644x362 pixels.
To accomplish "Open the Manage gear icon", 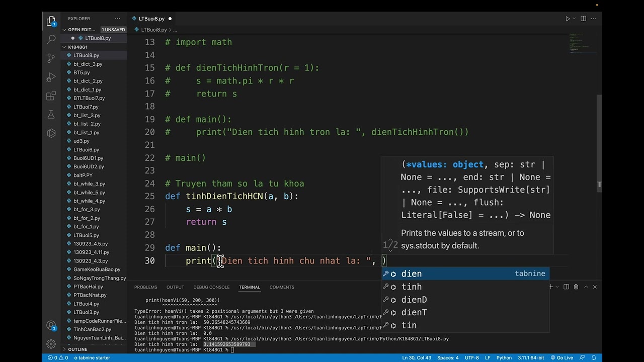I will click(x=51, y=344).
